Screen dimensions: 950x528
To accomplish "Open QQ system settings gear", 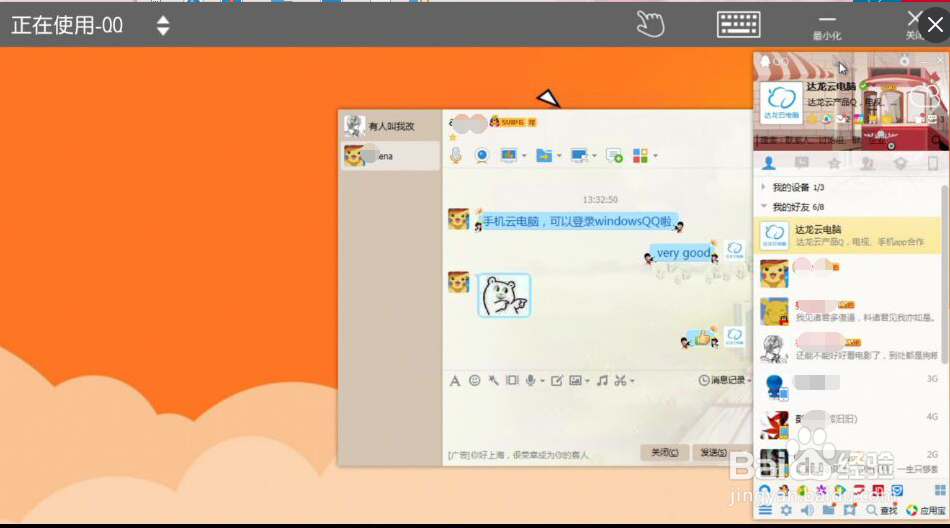I will coord(786,510).
